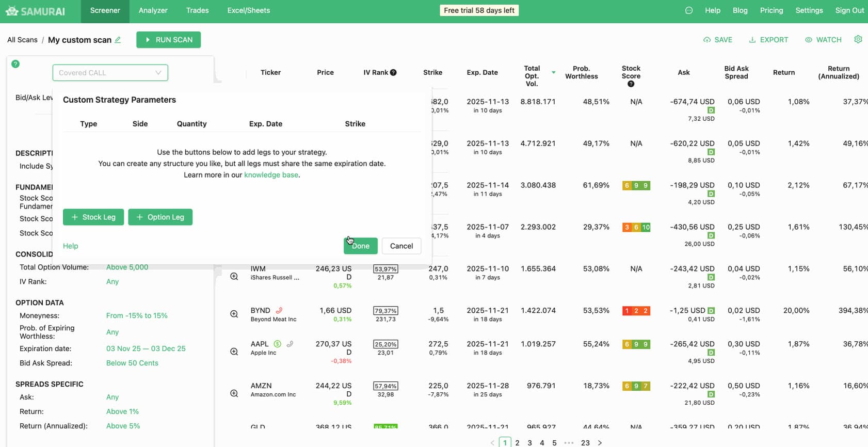Go to results page 23
Screen dimensions: 868x447
(585, 443)
